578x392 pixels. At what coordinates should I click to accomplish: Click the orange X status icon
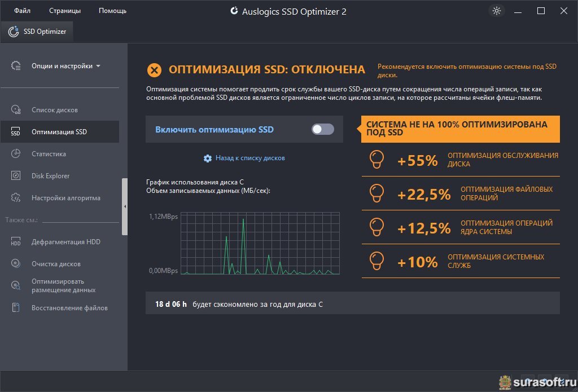(x=154, y=70)
